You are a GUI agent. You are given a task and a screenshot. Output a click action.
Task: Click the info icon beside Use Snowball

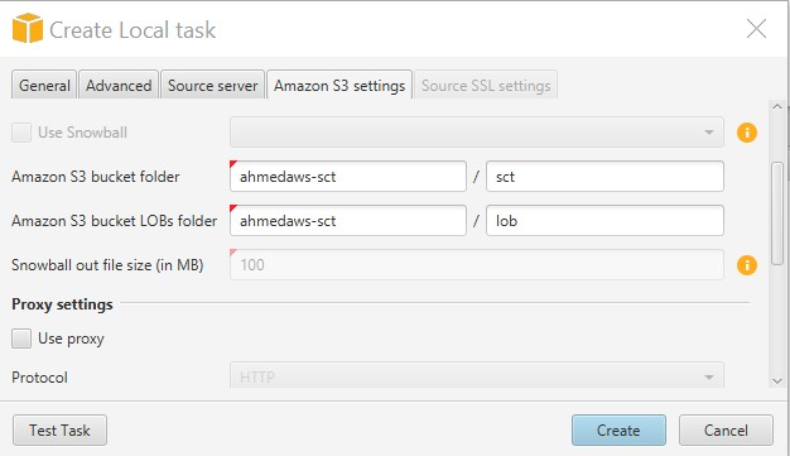point(746,132)
